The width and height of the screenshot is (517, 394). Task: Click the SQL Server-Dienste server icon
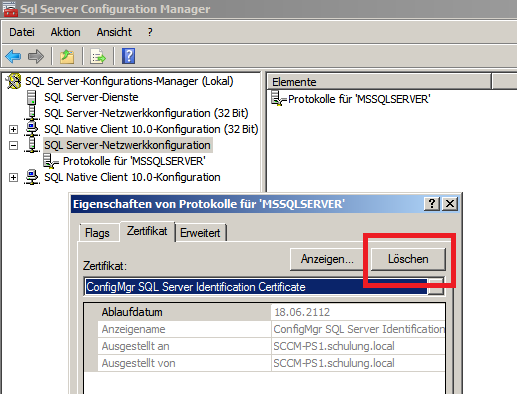click(x=32, y=97)
